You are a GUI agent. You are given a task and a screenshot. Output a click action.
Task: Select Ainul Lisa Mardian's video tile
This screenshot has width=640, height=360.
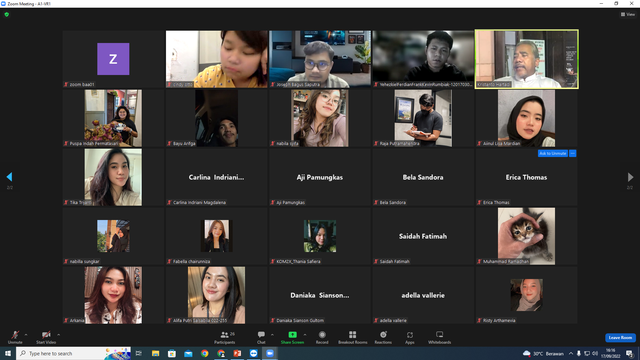click(527, 118)
